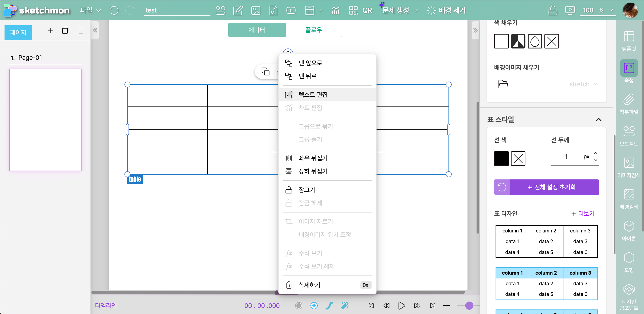Image resolution: width=644 pixels, height=314 pixels.
Task: Click the chart insert icon in toolbar
Action: click(x=335, y=10)
